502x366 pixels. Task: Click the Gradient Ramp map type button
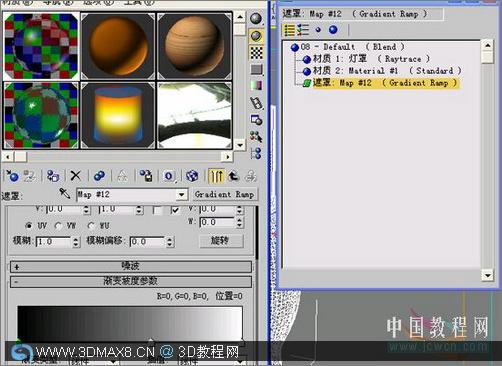(x=225, y=194)
